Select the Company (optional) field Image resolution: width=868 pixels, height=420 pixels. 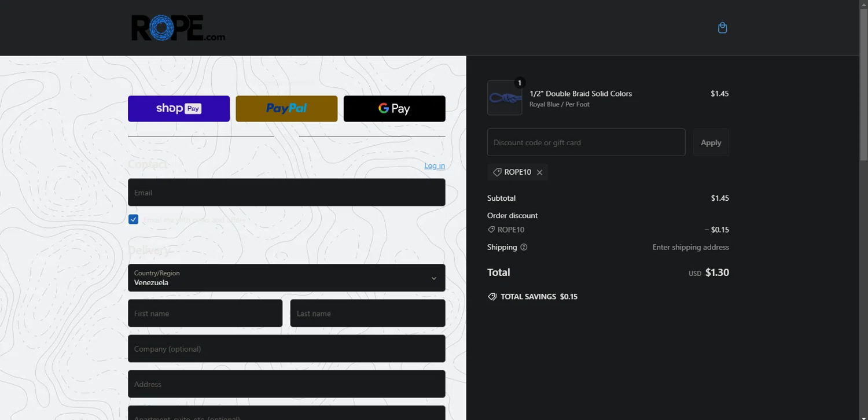(x=286, y=348)
